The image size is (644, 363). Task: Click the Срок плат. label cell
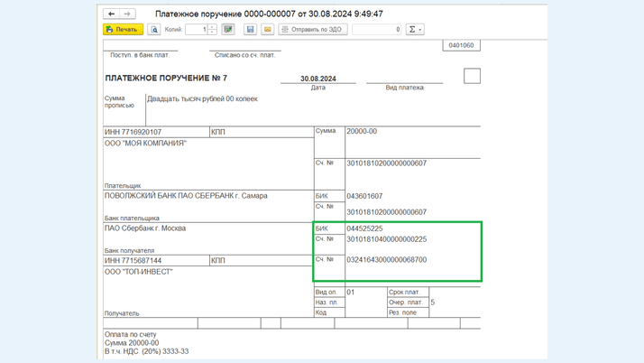point(408,292)
